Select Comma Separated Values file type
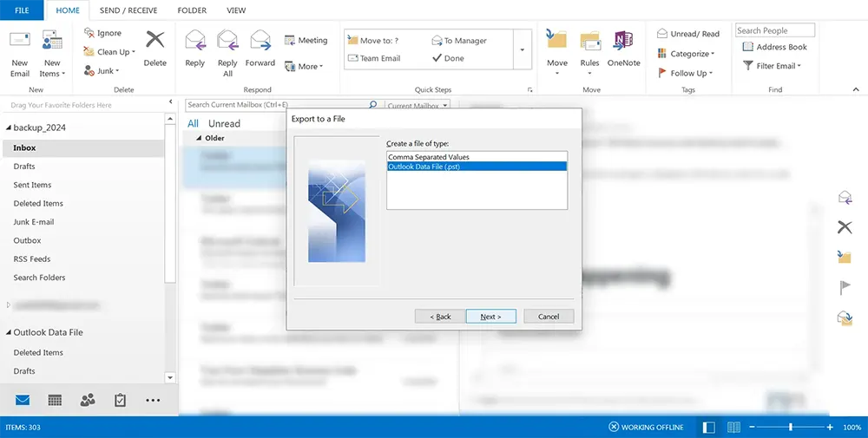The width and height of the screenshot is (868, 438). click(x=477, y=157)
